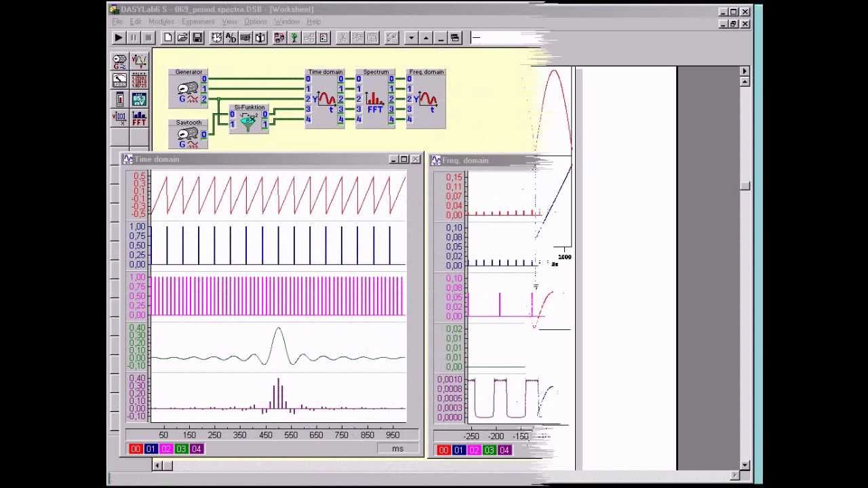This screenshot has width=868, height=488.
Task: Open the A/D settings toolbar icon
Action: pos(231,38)
